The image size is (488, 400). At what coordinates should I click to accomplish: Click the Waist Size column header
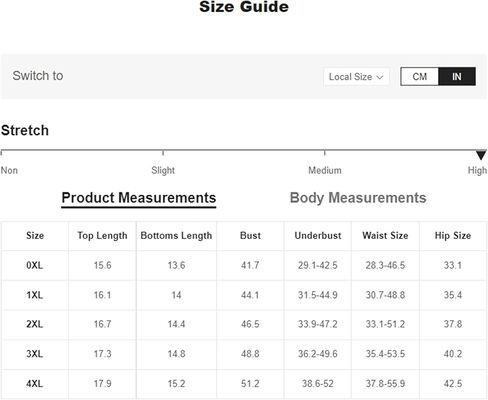385,236
